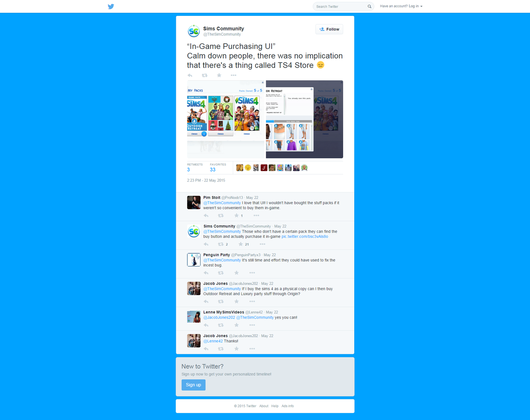The image size is (530, 420).
Task: Open the pic.twitter.com/bsc3vAls8o link
Action: pos(305,236)
